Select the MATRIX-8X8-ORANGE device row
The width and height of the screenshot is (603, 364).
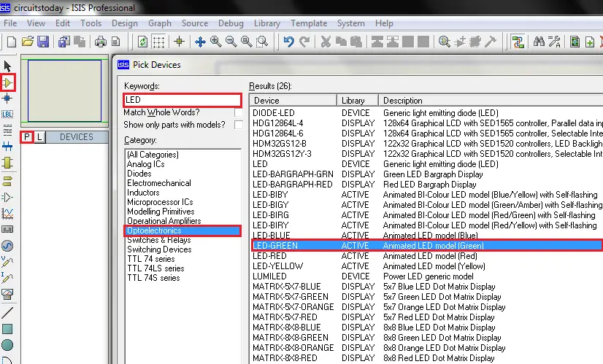[x=427, y=348]
